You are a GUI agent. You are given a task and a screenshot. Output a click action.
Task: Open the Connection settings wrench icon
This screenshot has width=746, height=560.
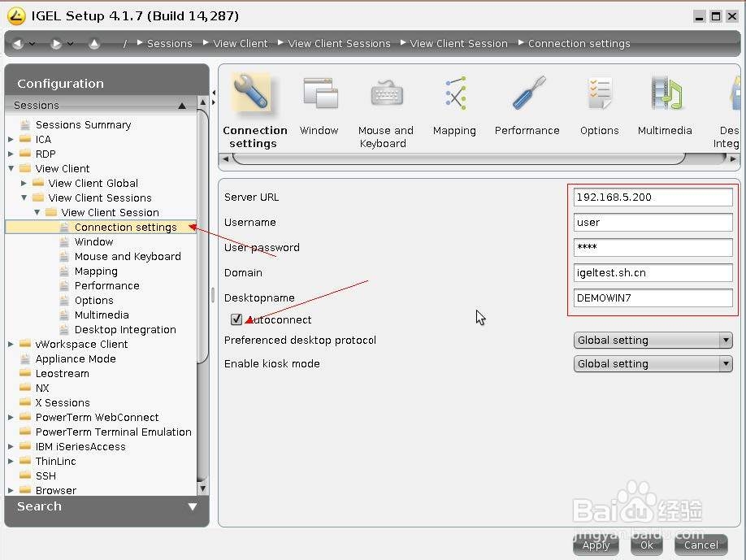point(251,93)
